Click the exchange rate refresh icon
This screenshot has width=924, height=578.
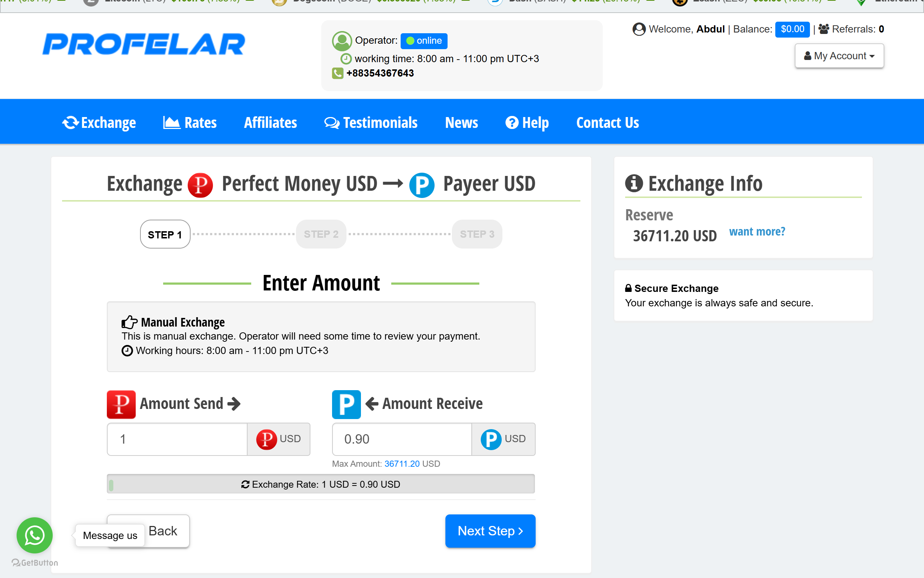(x=245, y=484)
